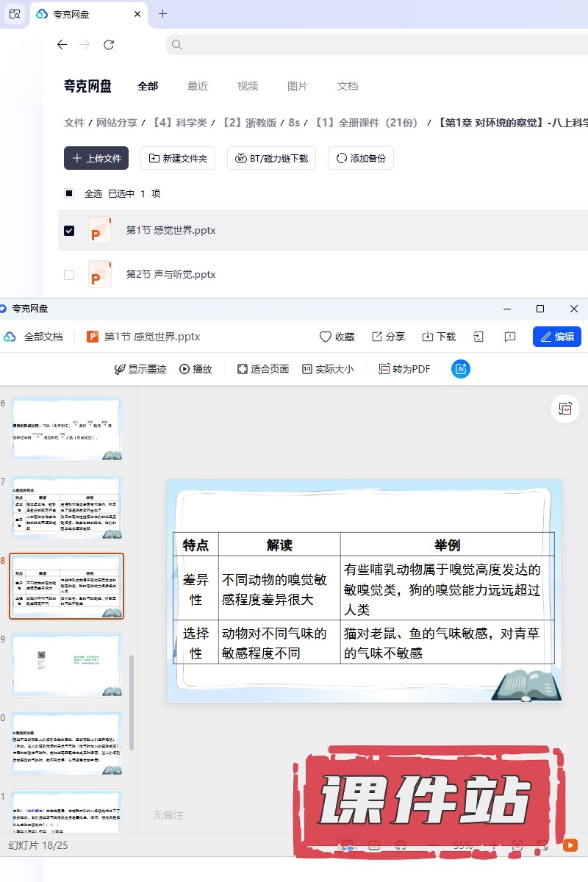Viewport: 588px width, 882px height.
Task: Click the 上传文件 upload button
Action: [x=96, y=158]
